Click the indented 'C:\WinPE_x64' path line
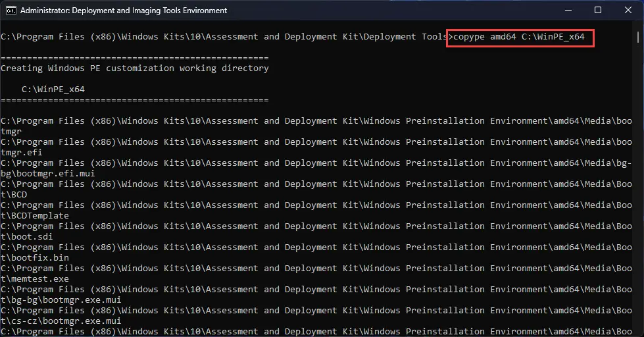The width and height of the screenshot is (644, 337). pyautogui.click(x=53, y=90)
